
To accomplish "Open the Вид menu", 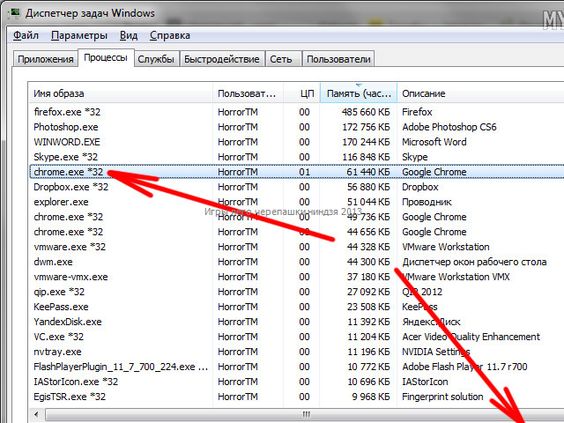I will point(128,36).
